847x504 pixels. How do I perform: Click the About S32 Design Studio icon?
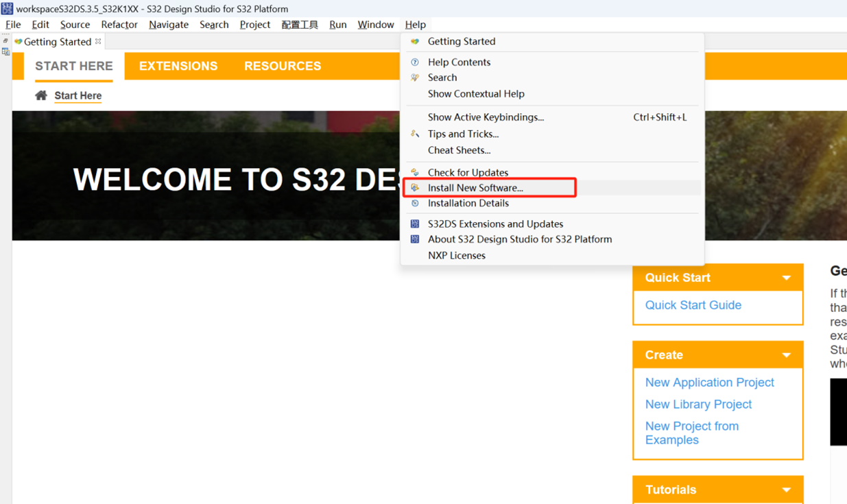415,239
